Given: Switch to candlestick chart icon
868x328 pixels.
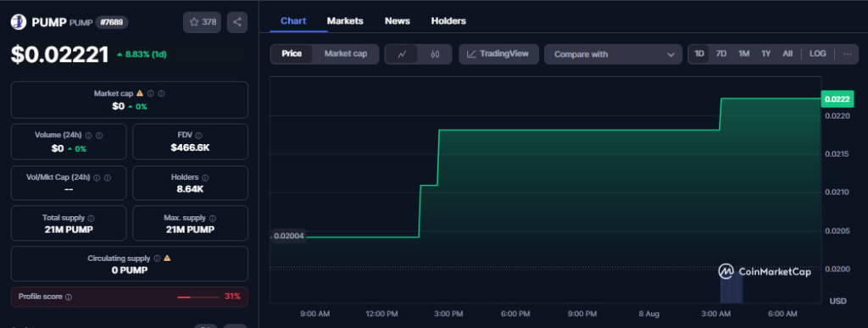Looking at the screenshot, I should 435,54.
